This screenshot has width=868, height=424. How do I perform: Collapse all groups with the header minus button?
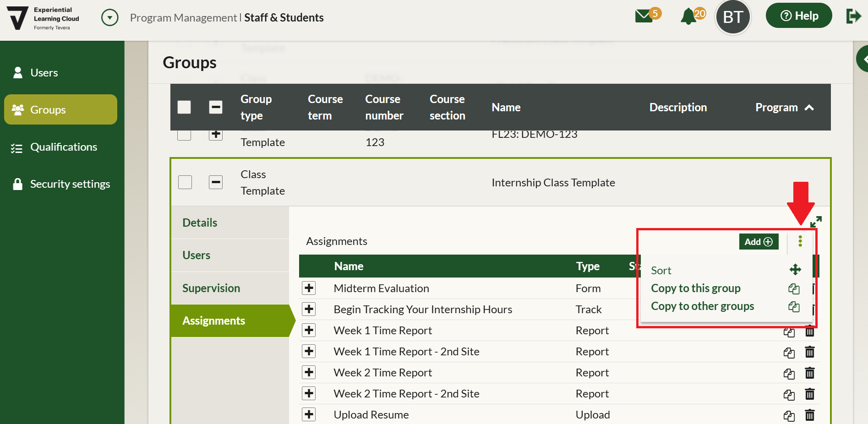coord(216,107)
